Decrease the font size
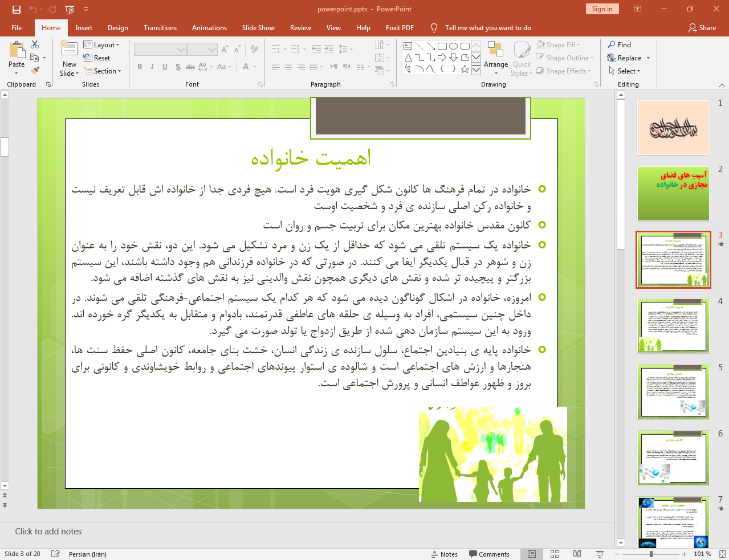Image resolution: width=729 pixels, height=560 pixels. pos(237,50)
